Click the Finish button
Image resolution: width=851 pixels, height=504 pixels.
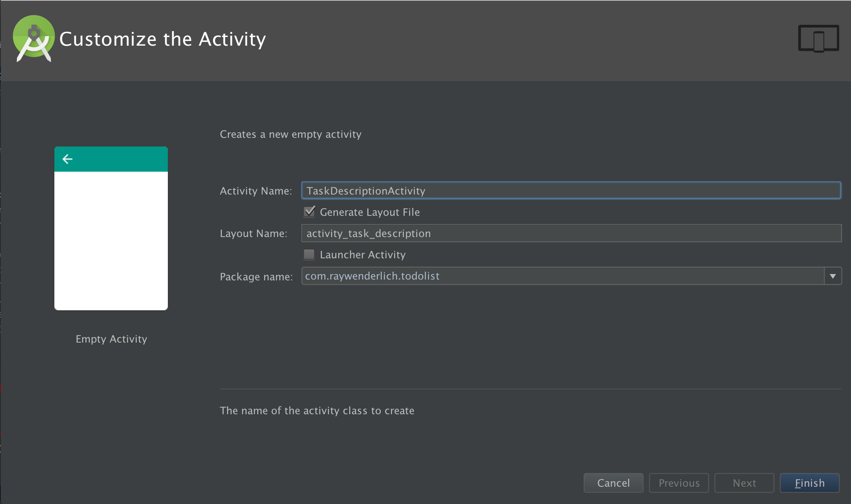[810, 483]
